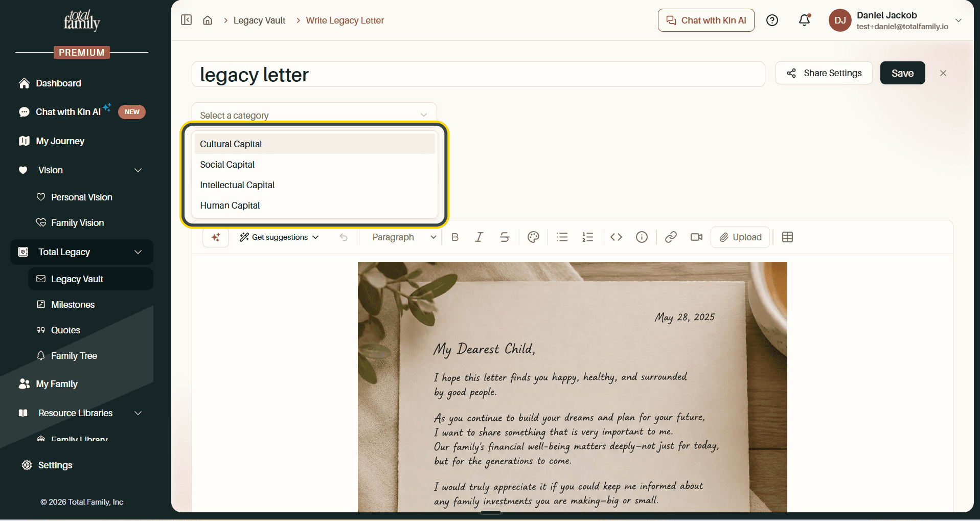Close the legacy letter editor

click(x=943, y=73)
